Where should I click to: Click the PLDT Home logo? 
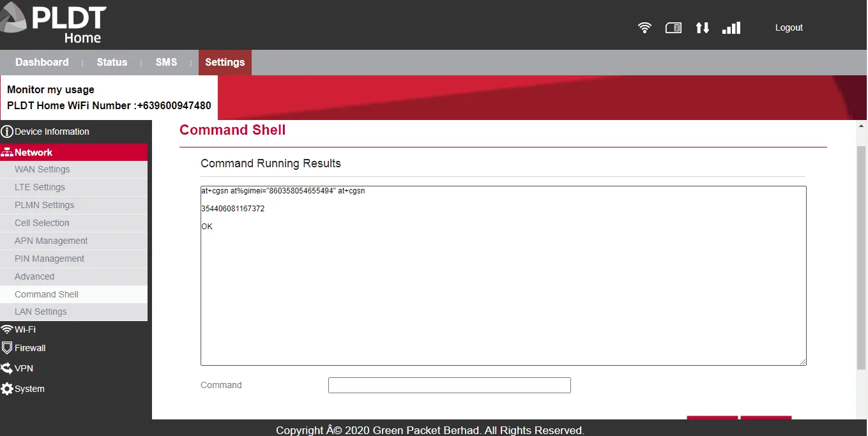pyautogui.click(x=53, y=24)
